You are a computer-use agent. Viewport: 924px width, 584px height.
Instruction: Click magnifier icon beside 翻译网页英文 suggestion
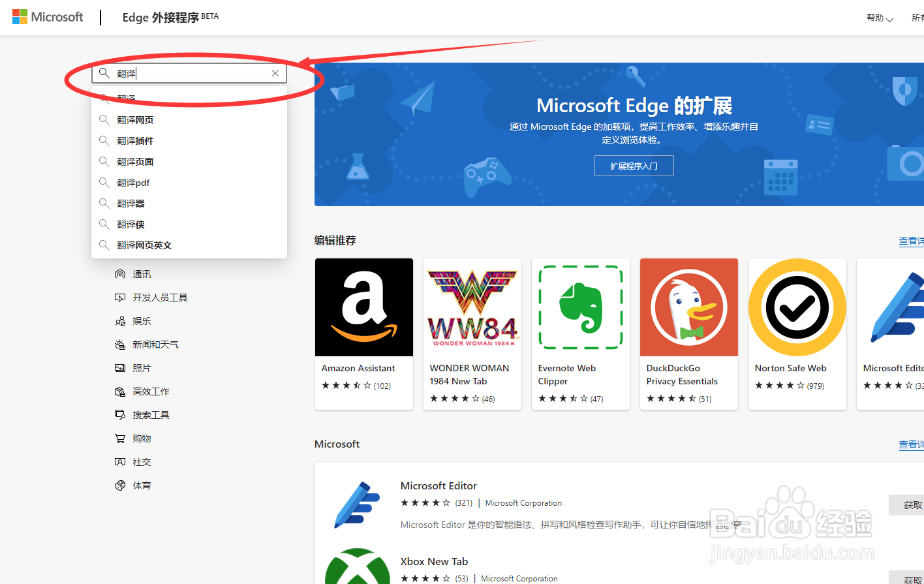(104, 245)
